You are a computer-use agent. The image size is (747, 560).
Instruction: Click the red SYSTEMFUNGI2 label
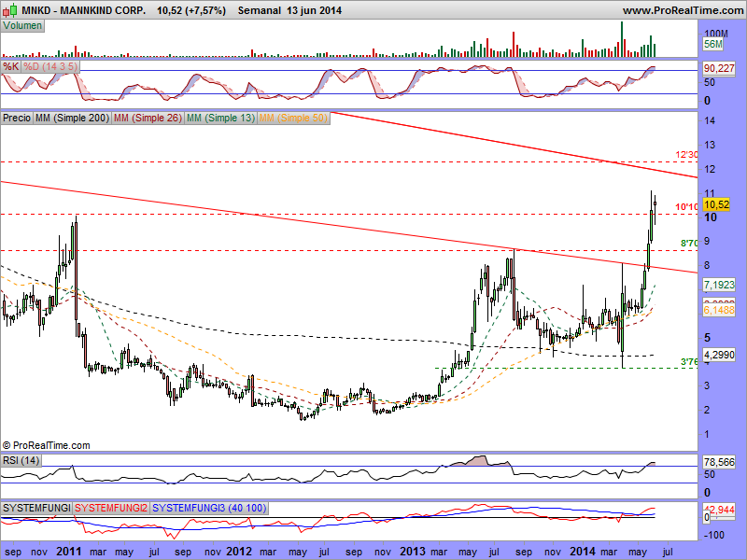coord(111,508)
